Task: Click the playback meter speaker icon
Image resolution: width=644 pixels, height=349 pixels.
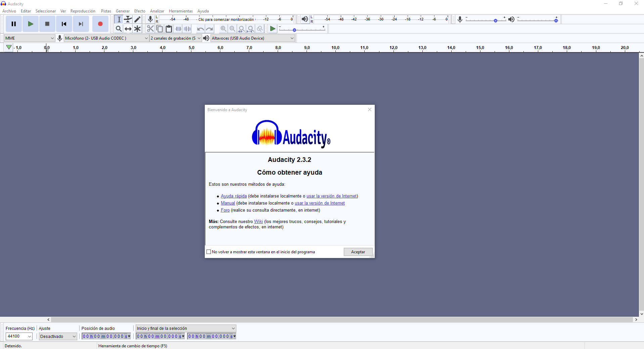Action: point(305,19)
